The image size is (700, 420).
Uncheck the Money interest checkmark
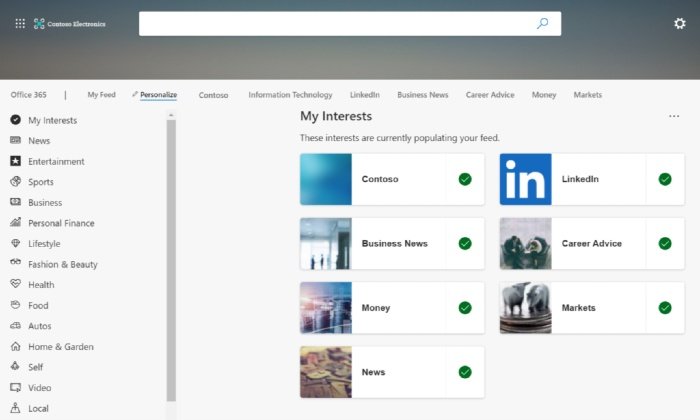click(x=465, y=308)
